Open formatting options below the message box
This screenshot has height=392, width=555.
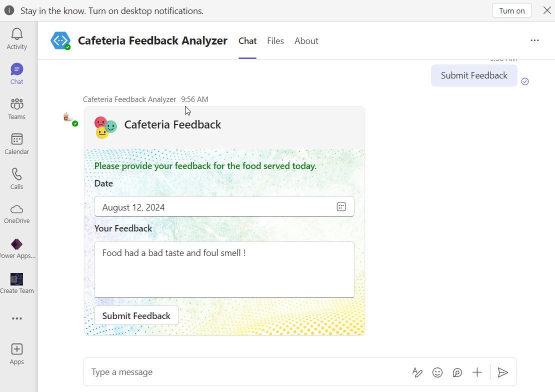pyautogui.click(x=417, y=372)
